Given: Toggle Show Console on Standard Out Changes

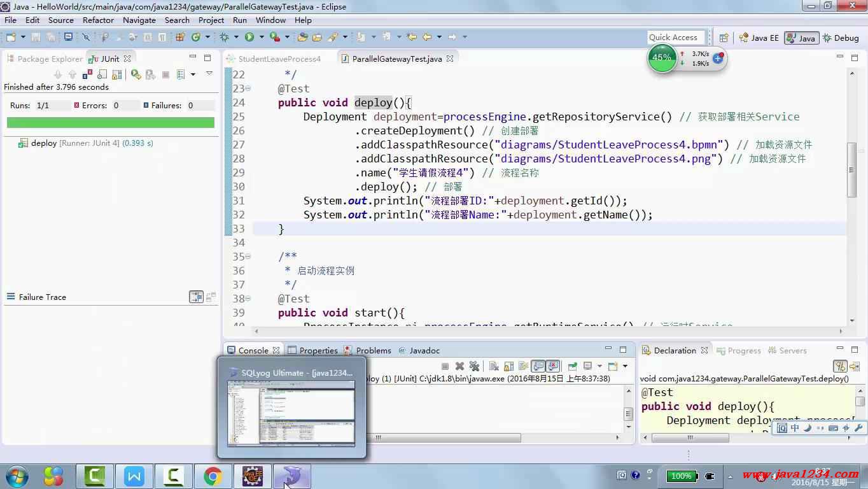Looking at the screenshot, I should tap(538, 366).
